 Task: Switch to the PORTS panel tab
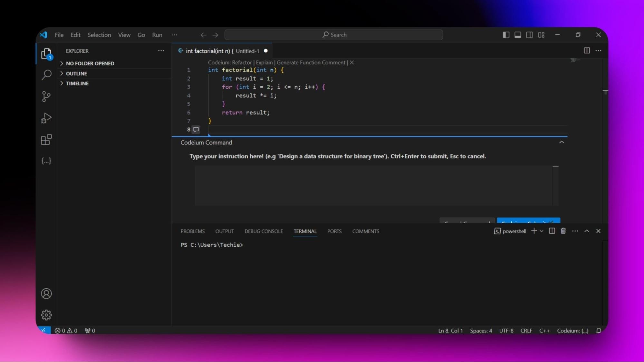click(334, 231)
